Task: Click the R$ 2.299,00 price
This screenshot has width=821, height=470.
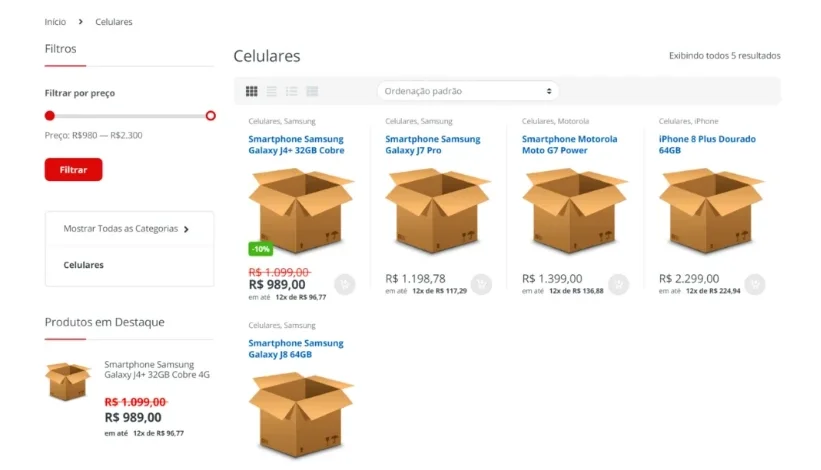Action: click(x=689, y=278)
